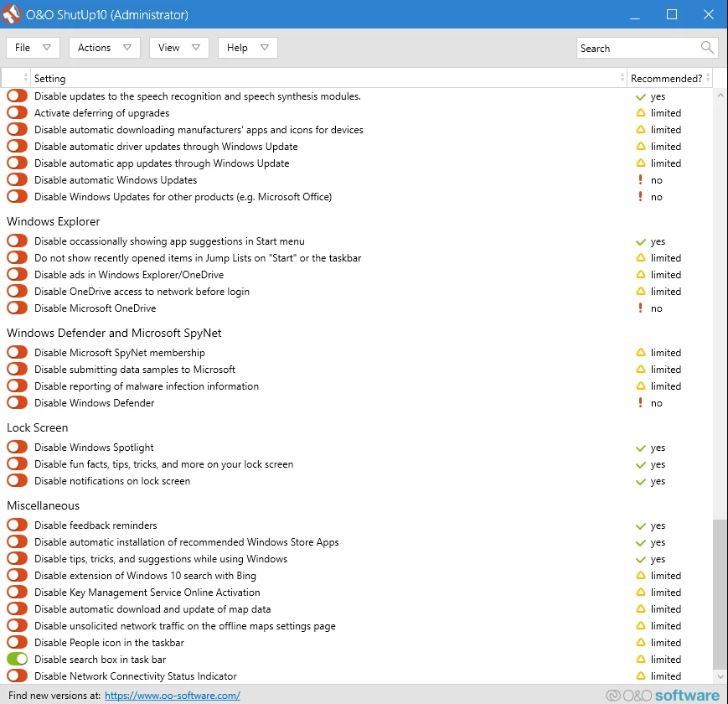
Task: Click the green check icon for Disable feedback reminders
Action: 641,525
